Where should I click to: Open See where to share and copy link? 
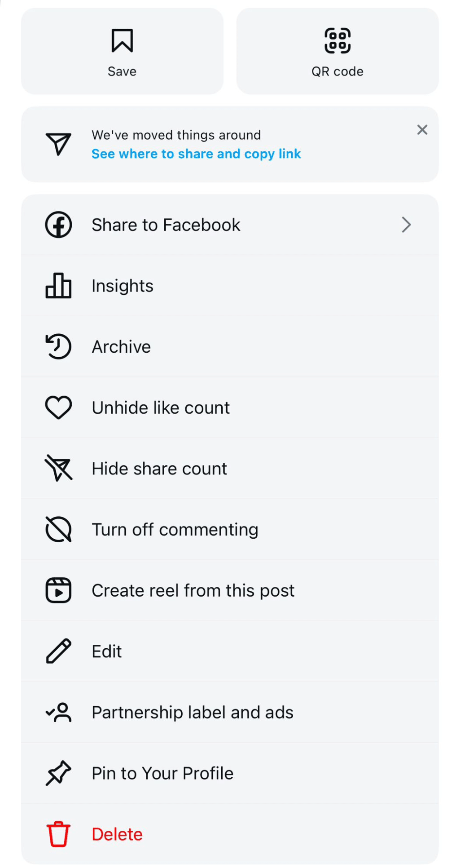196,154
